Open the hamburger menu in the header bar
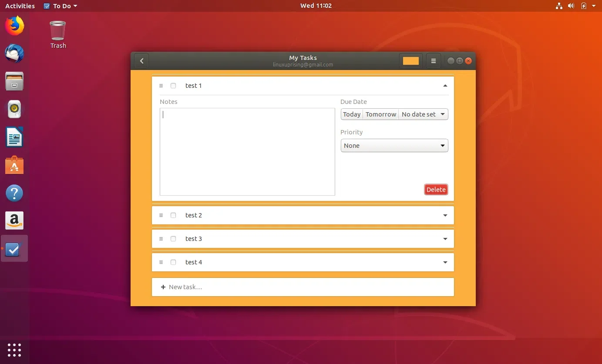 coord(433,61)
